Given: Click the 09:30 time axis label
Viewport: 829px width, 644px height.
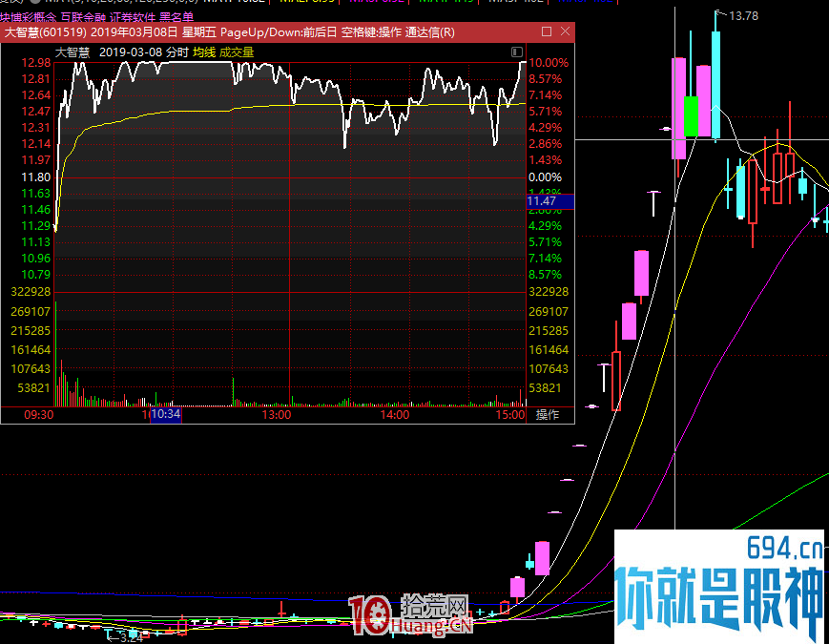Looking at the screenshot, I should click(38, 414).
